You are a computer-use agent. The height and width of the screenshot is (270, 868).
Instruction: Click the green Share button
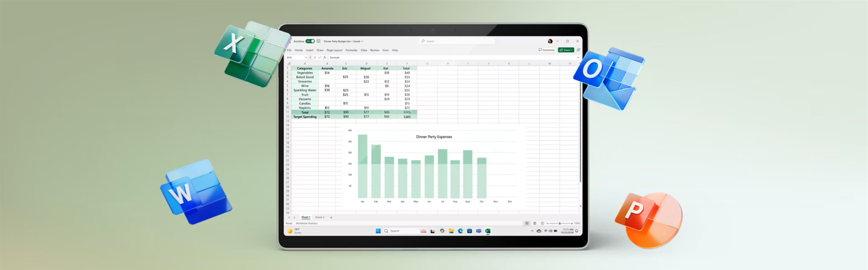[566, 50]
